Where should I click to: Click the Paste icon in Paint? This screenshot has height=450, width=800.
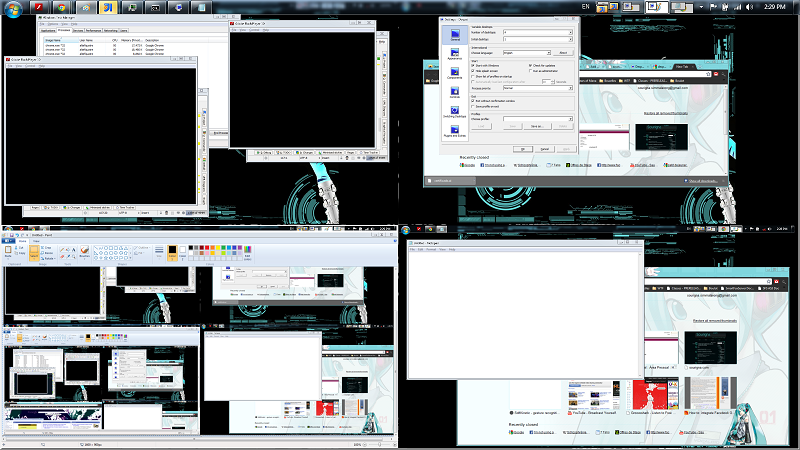pos(8,249)
